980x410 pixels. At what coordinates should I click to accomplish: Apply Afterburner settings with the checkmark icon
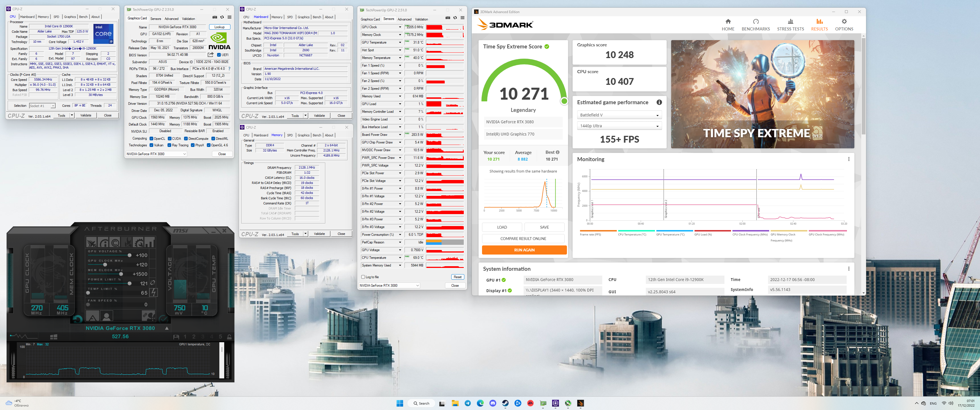pyautogui.click(x=164, y=319)
